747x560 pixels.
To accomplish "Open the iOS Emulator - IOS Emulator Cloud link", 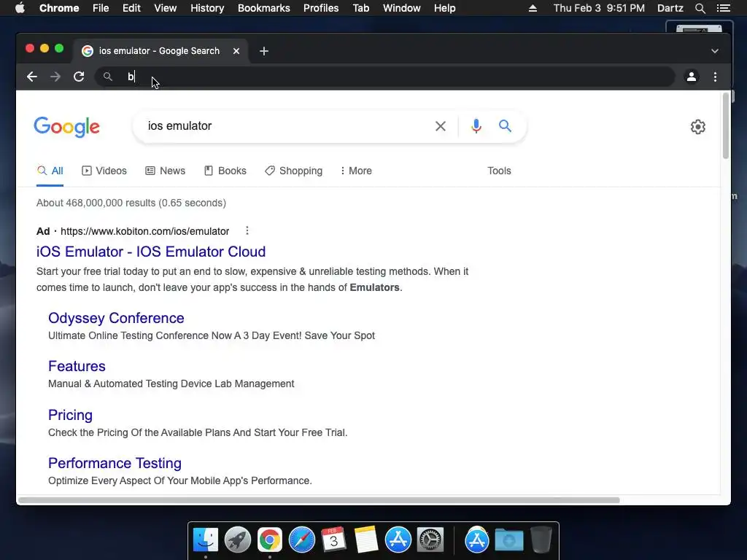I will 151,252.
